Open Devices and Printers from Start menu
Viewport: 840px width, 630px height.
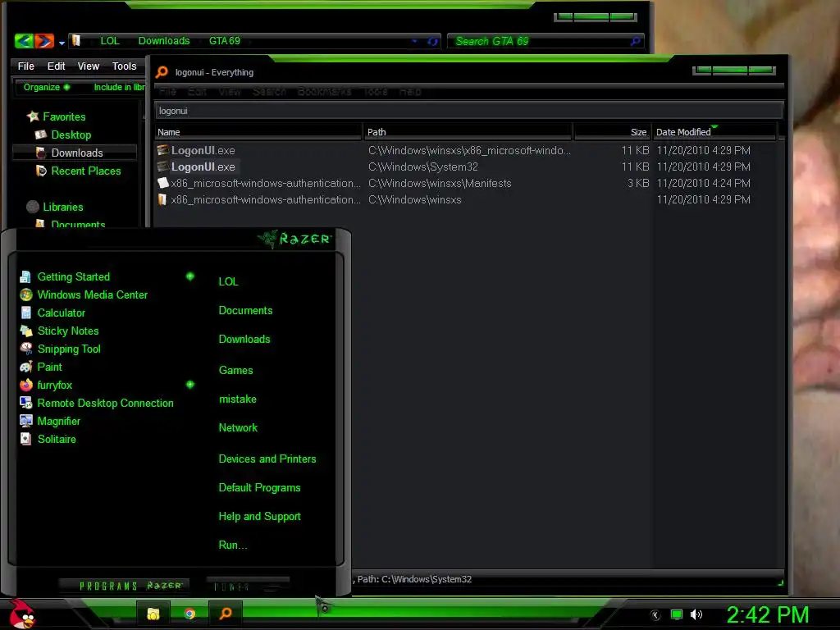[x=267, y=459]
